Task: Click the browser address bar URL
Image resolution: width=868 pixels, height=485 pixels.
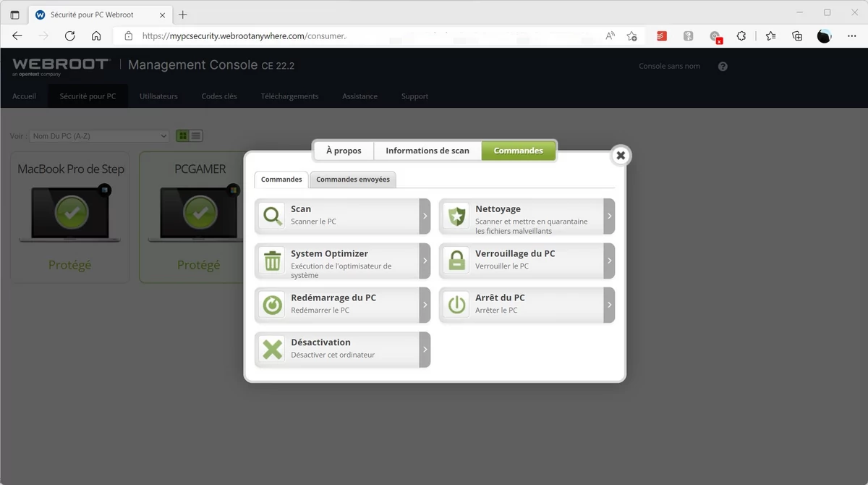Action: (244, 35)
